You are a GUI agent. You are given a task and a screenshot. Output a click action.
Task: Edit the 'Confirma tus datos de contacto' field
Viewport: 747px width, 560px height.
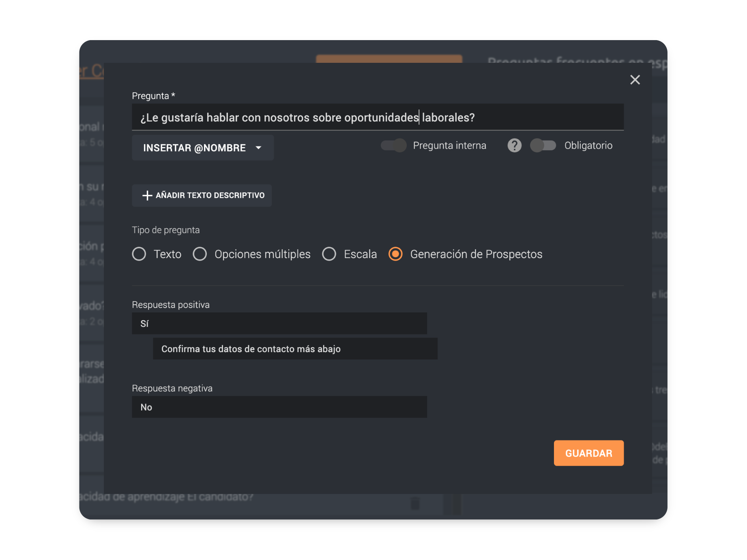[x=295, y=349]
